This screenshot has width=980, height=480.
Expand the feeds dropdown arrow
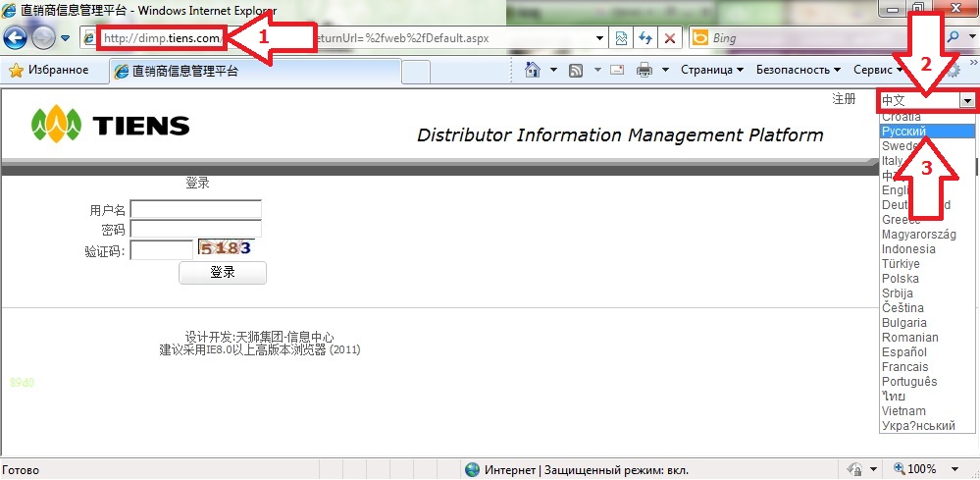point(597,70)
